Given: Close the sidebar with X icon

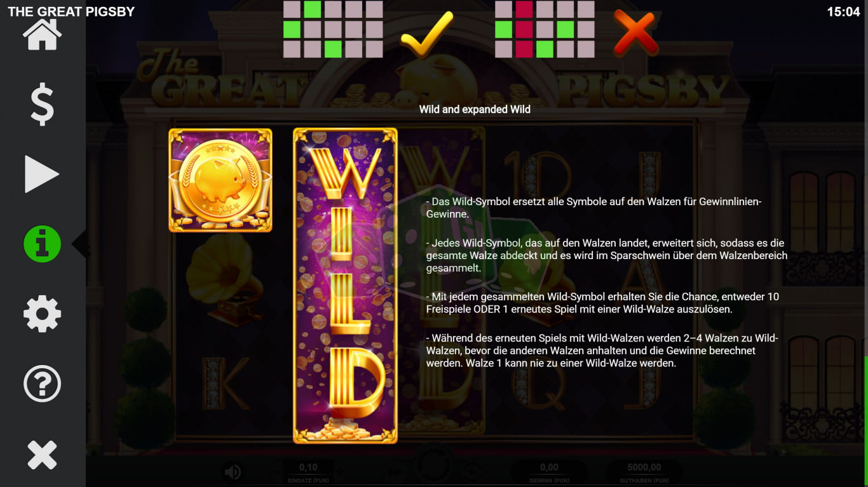Looking at the screenshot, I should [42, 455].
